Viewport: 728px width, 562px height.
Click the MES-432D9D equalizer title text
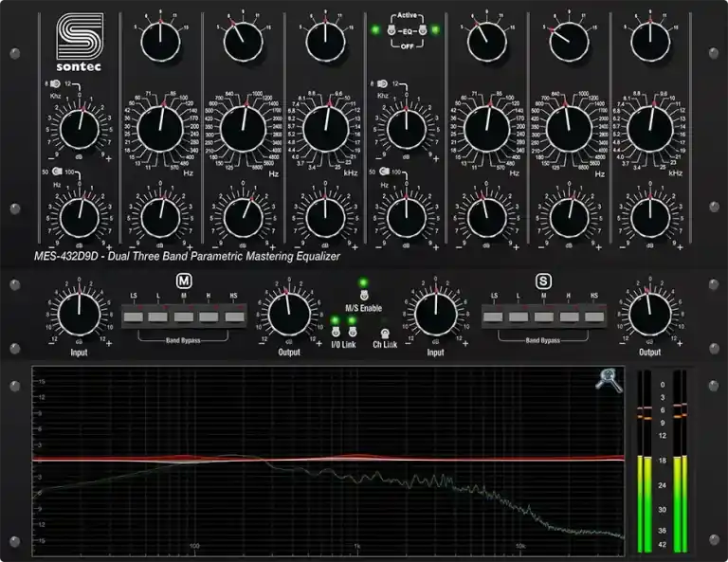[187, 256]
